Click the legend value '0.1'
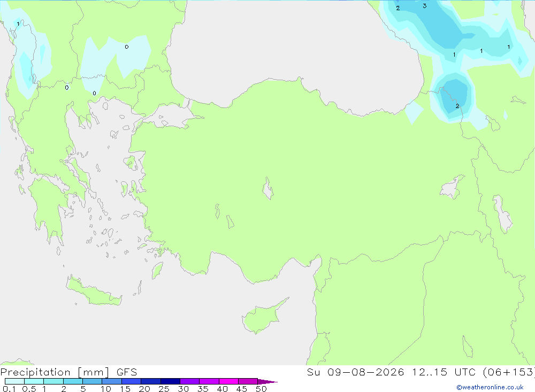Viewport: 535px width, 392px height. [9, 389]
